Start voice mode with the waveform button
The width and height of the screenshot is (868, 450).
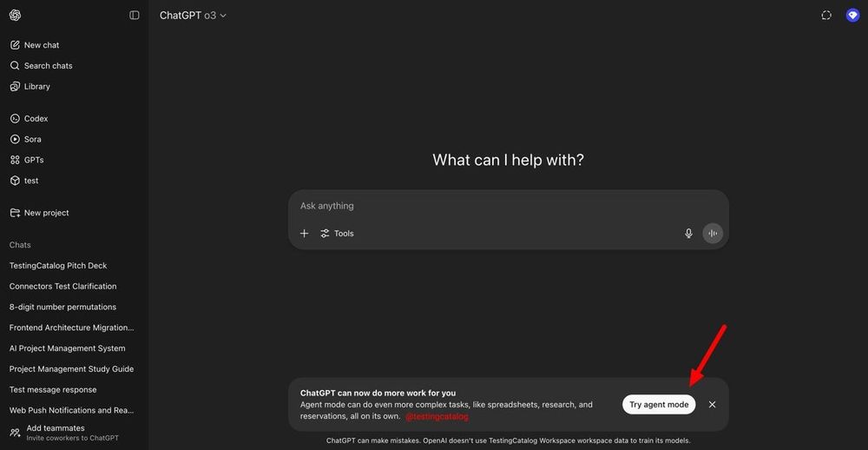click(713, 234)
